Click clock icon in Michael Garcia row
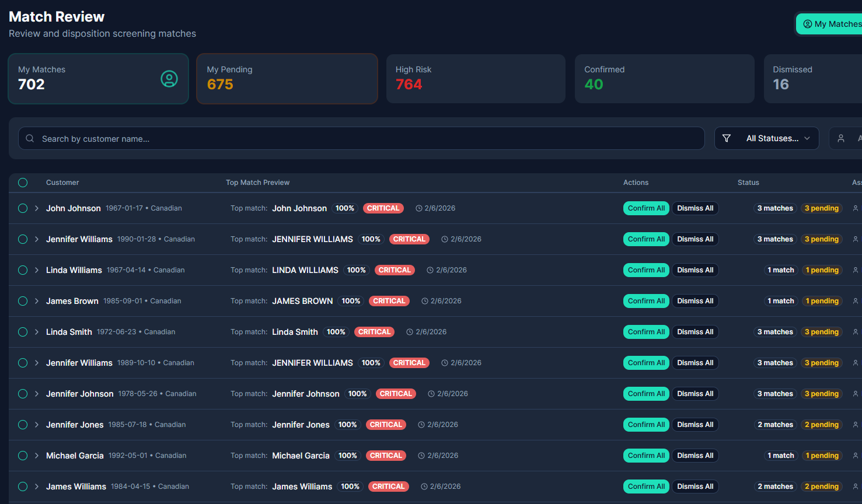The image size is (862, 504). [421, 456]
